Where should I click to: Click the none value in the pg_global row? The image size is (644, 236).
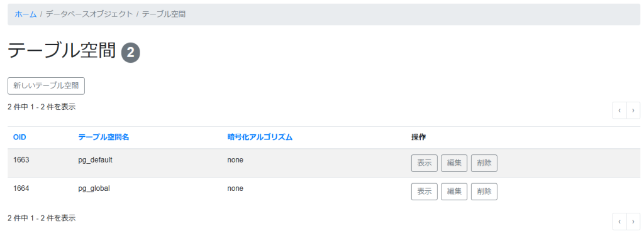pyautogui.click(x=235, y=188)
